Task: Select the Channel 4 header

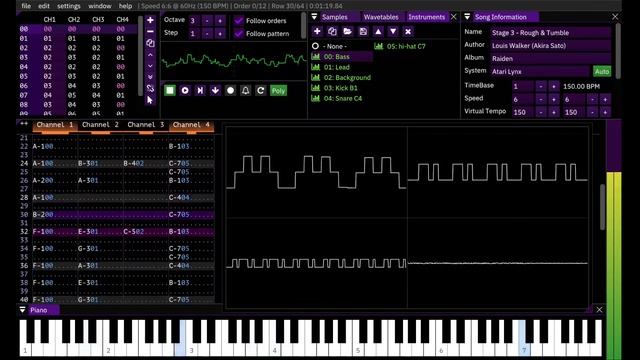Action: pos(191,125)
